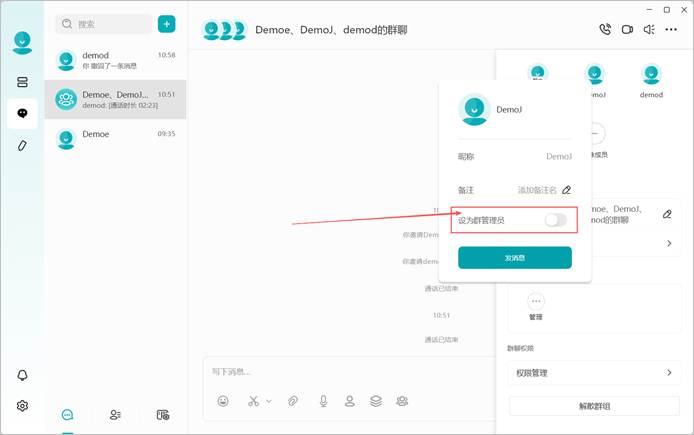Screen dimensions: 694x435
Task: Select the scissors screenshot tool
Action: click(253, 401)
